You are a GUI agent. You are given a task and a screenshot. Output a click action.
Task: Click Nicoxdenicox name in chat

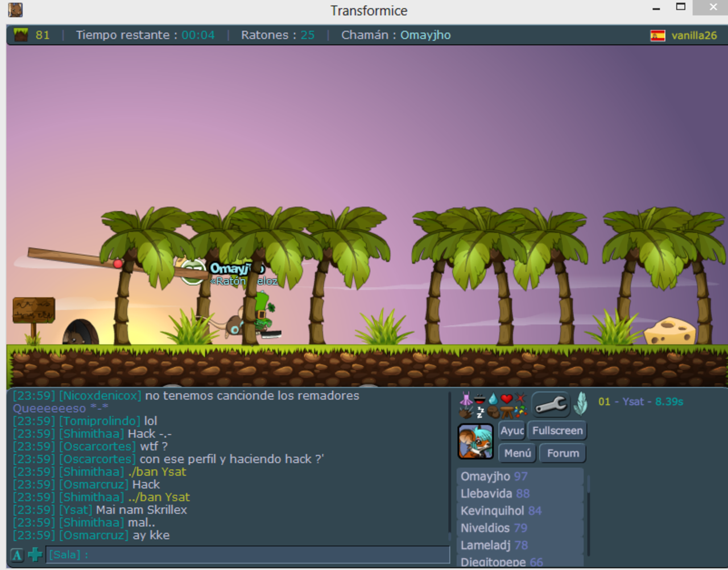tap(100, 396)
